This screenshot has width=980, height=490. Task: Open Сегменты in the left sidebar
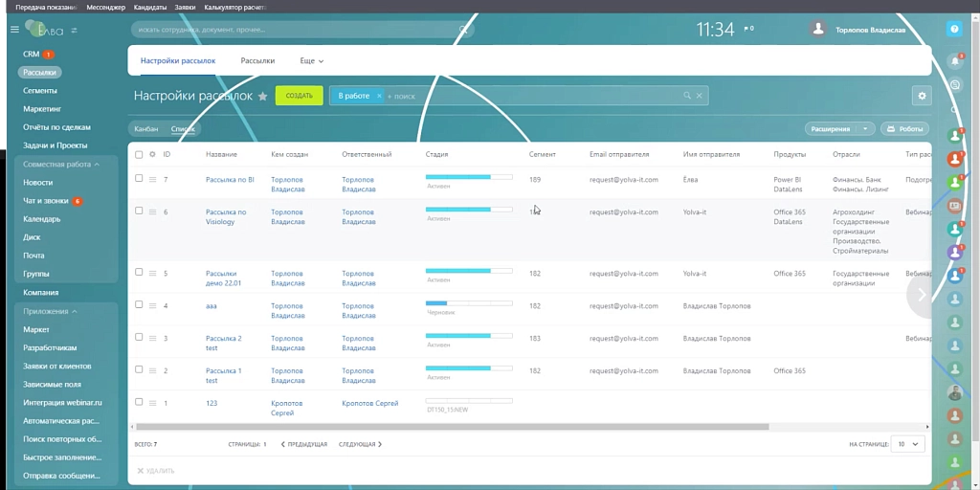tap(40, 91)
